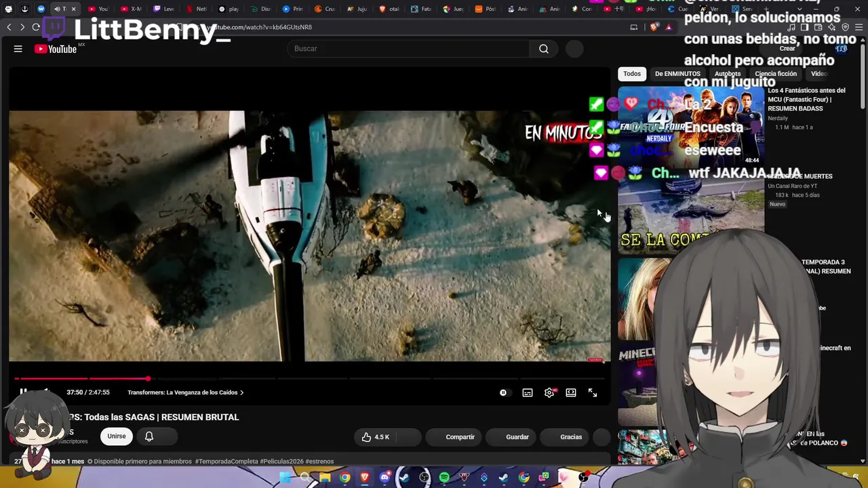Switch to the Netflix 'Neti' browser tab

(197, 9)
